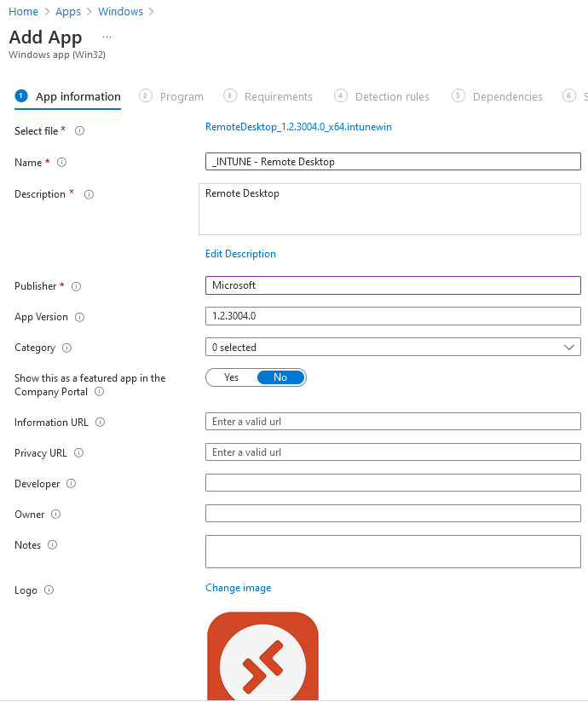This screenshot has width=588, height=702.
Task: Switch to the Program tab
Action: tap(171, 97)
